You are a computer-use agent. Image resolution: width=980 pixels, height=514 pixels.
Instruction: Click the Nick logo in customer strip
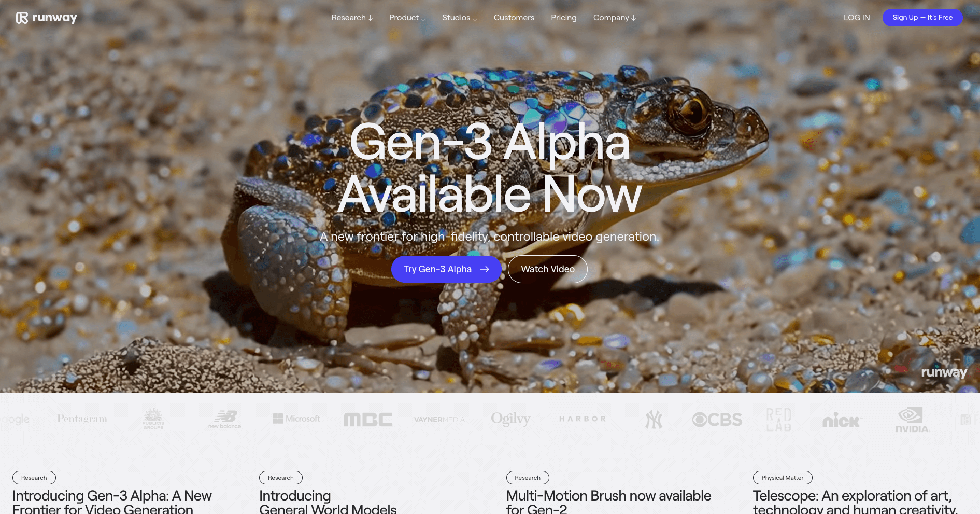point(841,420)
